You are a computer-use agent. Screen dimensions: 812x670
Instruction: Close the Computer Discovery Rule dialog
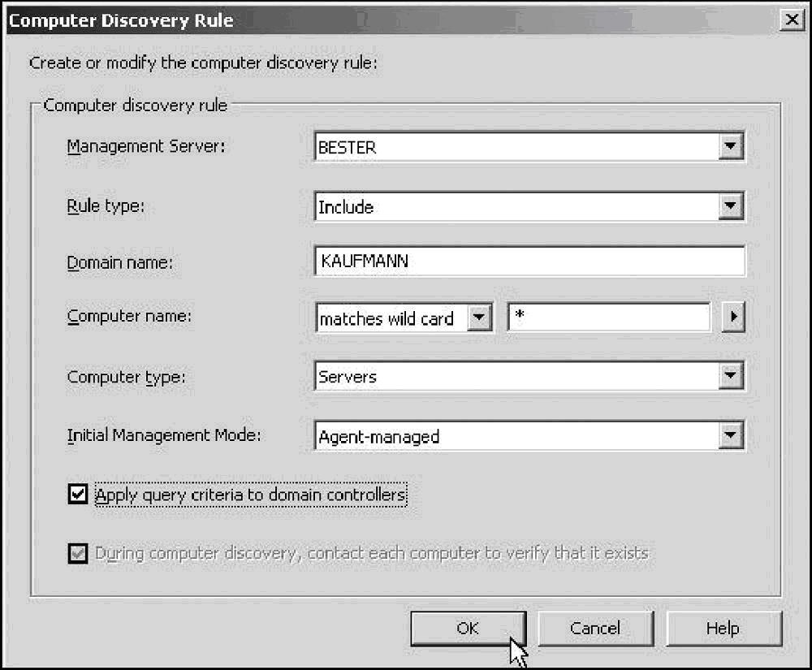pyautogui.click(x=791, y=20)
